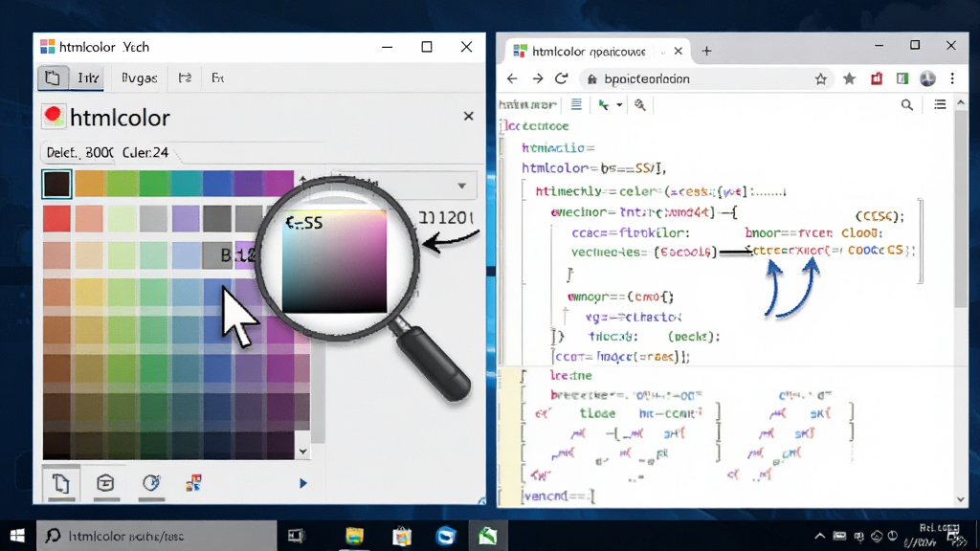
Task: Click the inspect magnifier icon in devtools toolbar
Action: pos(640,104)
